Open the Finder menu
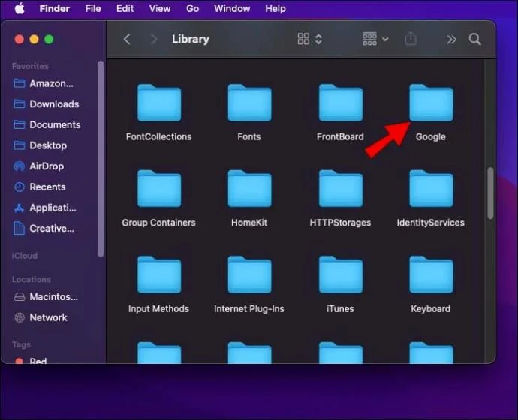518x420 pixels. click(x=55, y=8)
